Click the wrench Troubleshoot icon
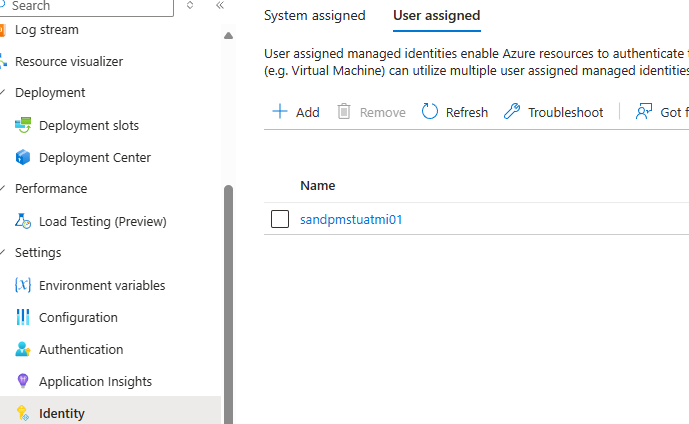The height and width of the screenshot is (424, 689). (512, 112)
